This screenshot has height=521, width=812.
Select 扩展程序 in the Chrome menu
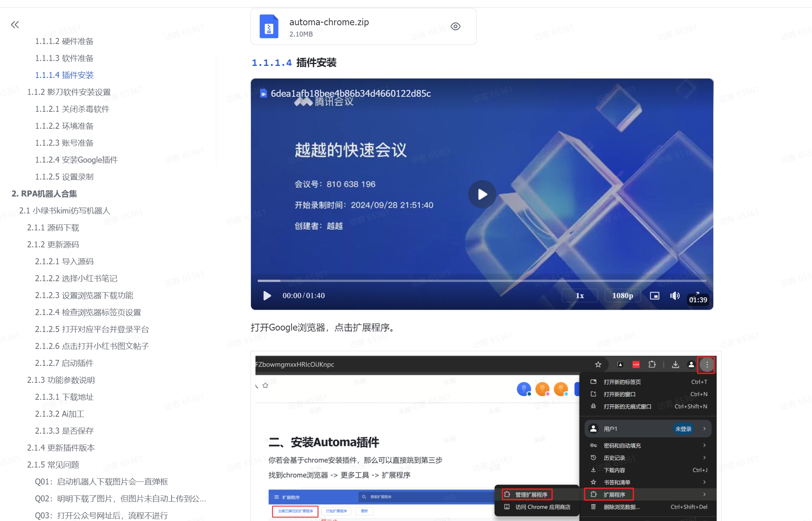609,494
